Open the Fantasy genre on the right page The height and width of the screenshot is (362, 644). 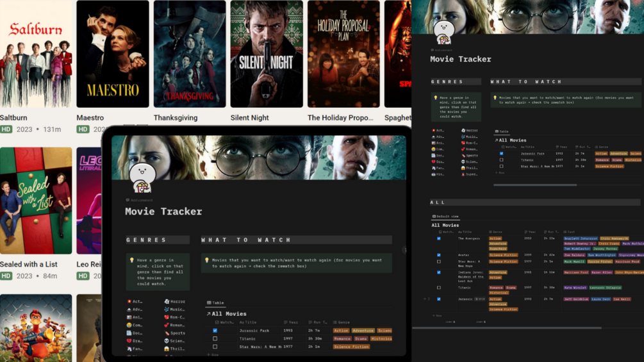point(438,168)
